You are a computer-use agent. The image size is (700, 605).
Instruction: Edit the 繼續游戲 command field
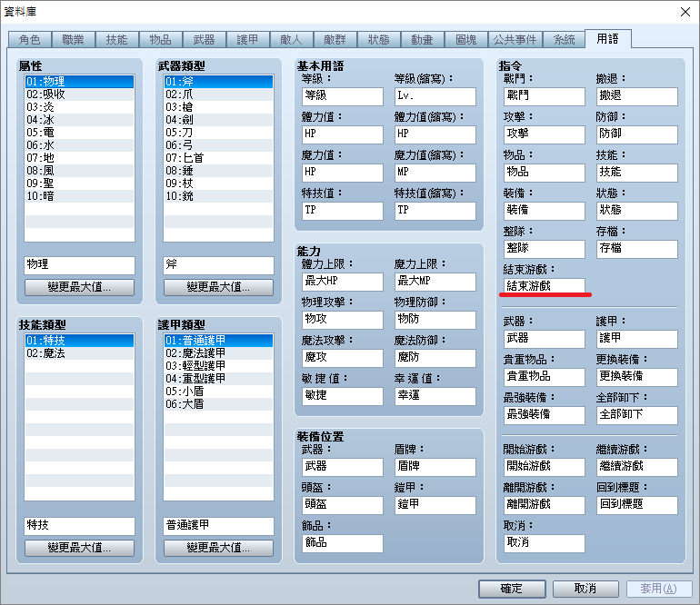tap(637, 467)
